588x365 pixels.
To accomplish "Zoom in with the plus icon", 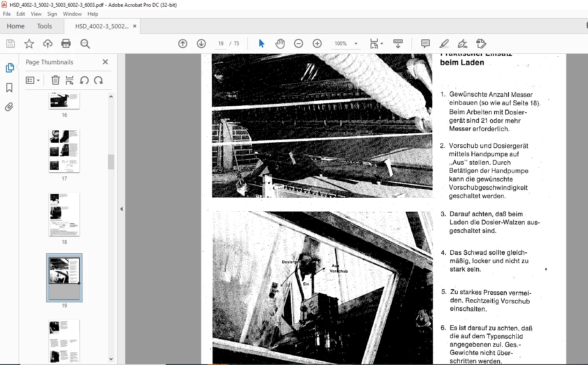I will coord(317,44).
